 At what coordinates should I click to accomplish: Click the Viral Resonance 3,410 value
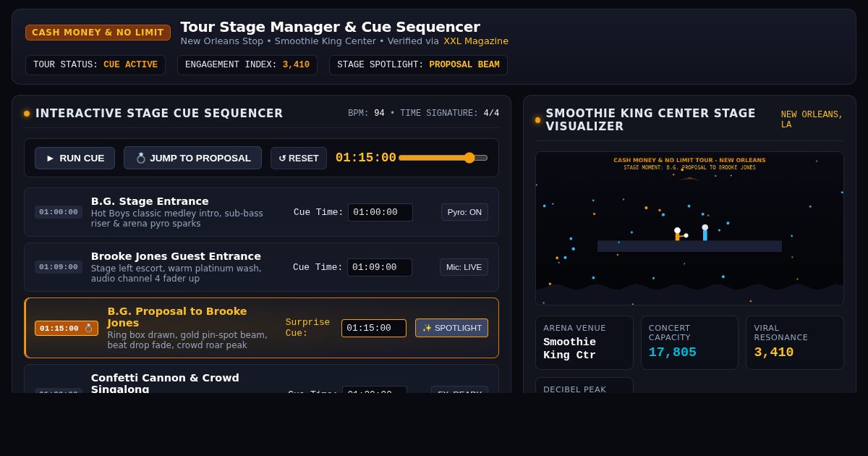point(774,352)
